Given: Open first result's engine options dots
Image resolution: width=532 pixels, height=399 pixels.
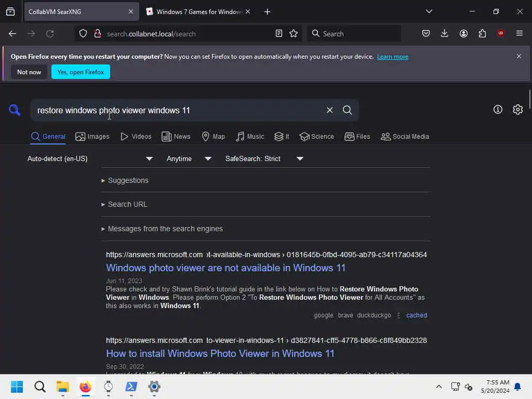Looking at the screenshot, I should pyautogui.click(x=398, y=315).
